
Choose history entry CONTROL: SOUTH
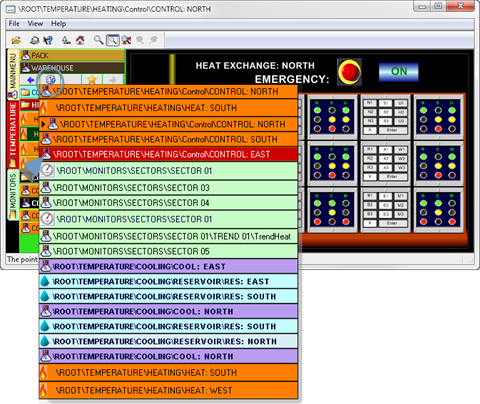coord(168,139)
